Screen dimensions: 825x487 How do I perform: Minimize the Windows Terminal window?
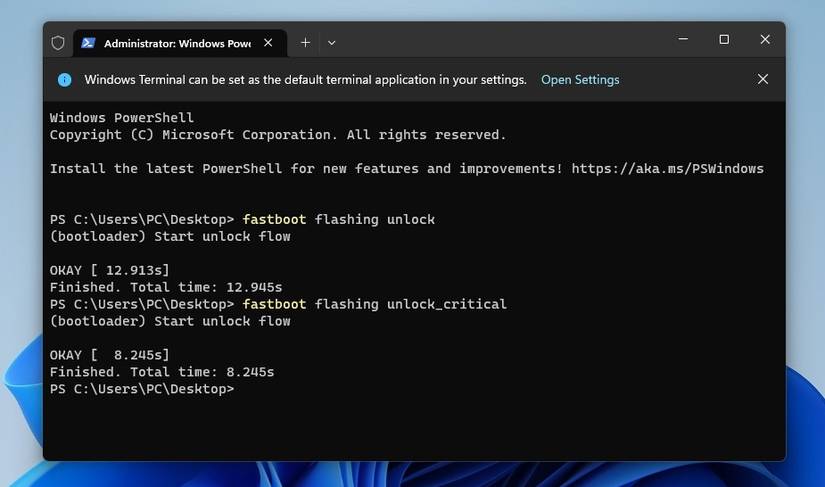click(682, 40)
